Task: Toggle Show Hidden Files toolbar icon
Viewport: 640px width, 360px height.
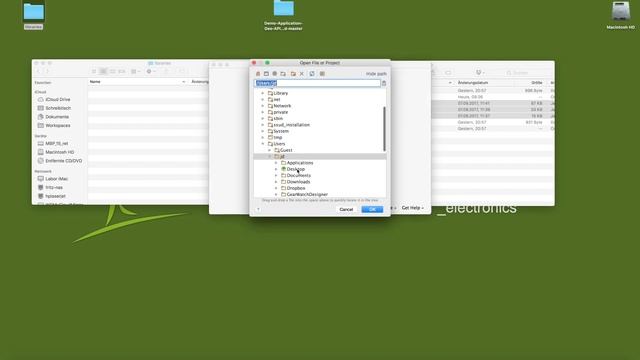Action: pos(322,74)
